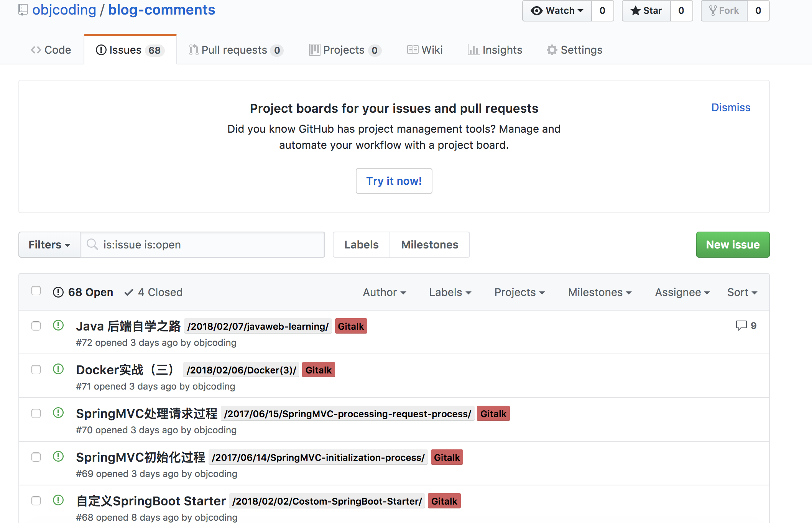Open the Filters dropdown

[49, 245]
